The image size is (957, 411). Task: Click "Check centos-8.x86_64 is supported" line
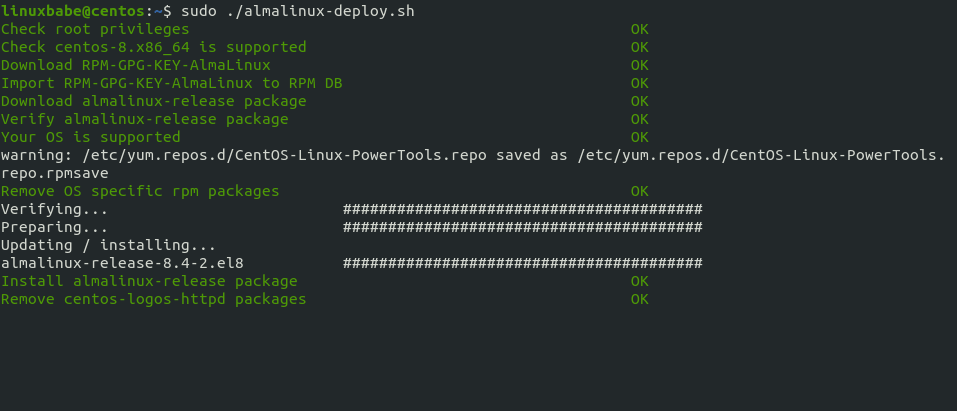tap(153, 47)
